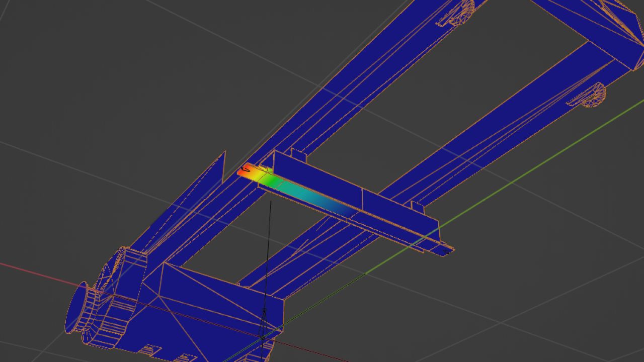This screenshot has height=362, width=644.
Task: Click the green Y axis line
Action: pos(528,166)
